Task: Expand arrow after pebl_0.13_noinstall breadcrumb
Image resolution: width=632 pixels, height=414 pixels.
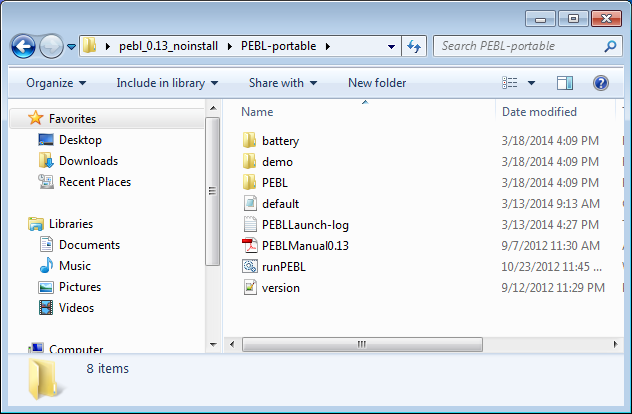Action: click(230, 46)
